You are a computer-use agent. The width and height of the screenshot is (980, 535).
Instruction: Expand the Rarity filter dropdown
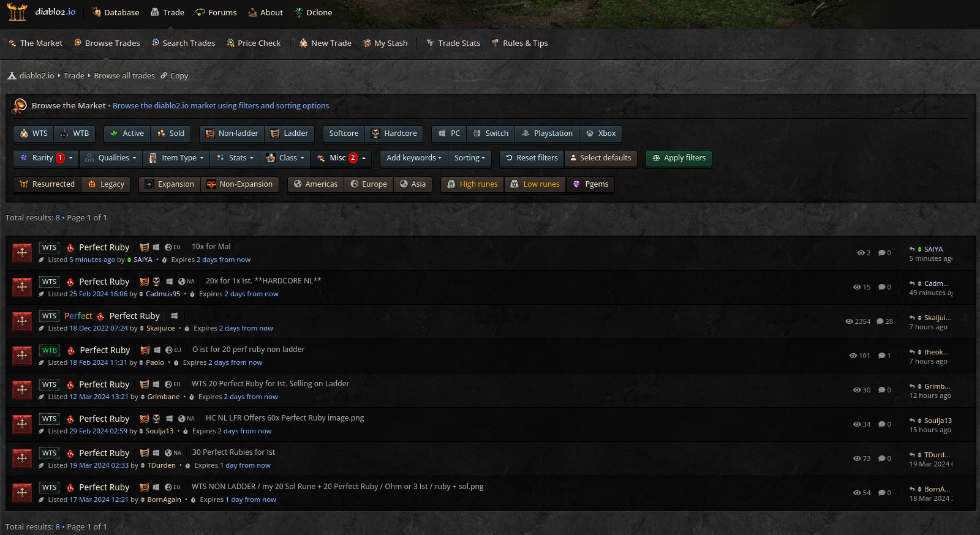46,158
